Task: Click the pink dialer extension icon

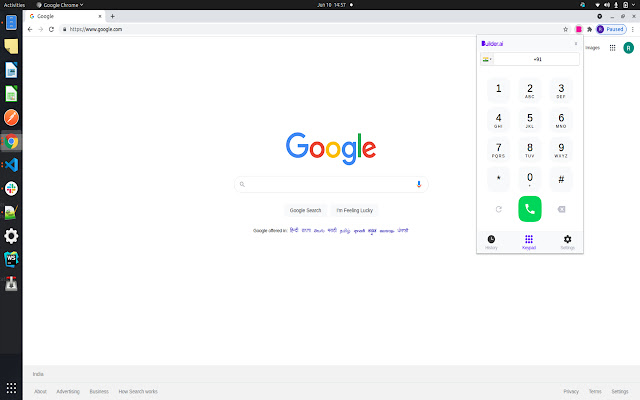Action: click(578, 29)
